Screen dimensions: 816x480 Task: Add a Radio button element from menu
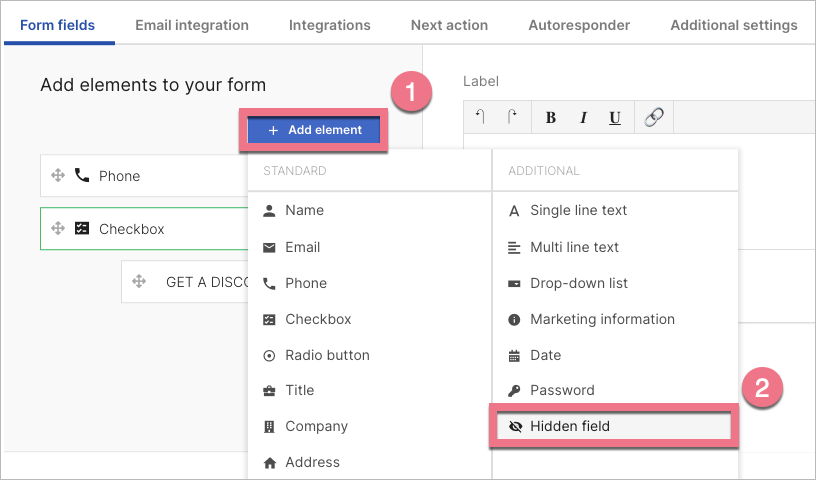coord(326,355)
